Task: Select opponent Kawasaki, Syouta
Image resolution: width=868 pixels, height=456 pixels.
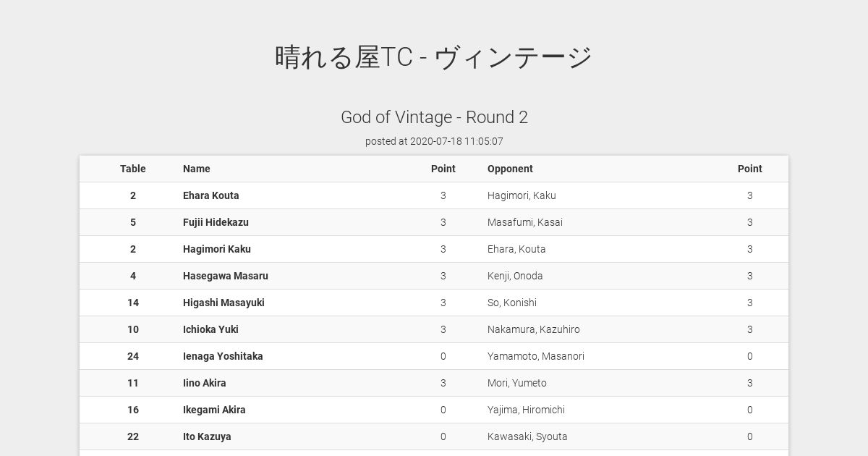Action: click(x=527, y=436)
